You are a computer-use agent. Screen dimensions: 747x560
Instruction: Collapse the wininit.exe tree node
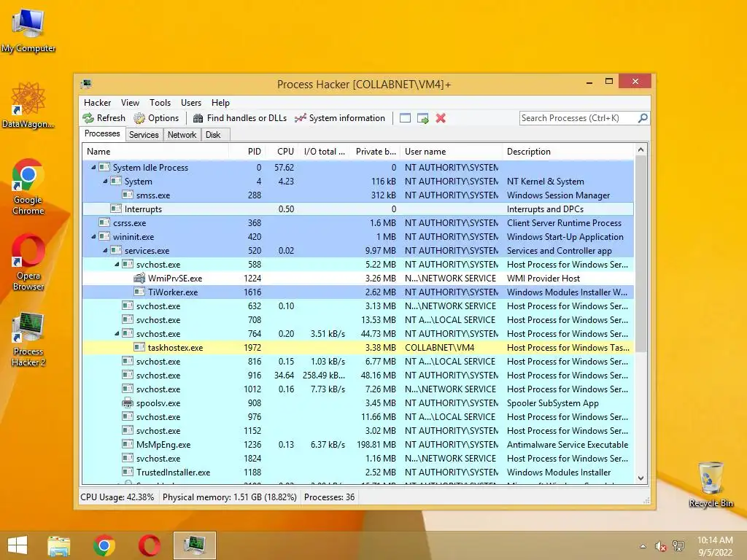93,237
